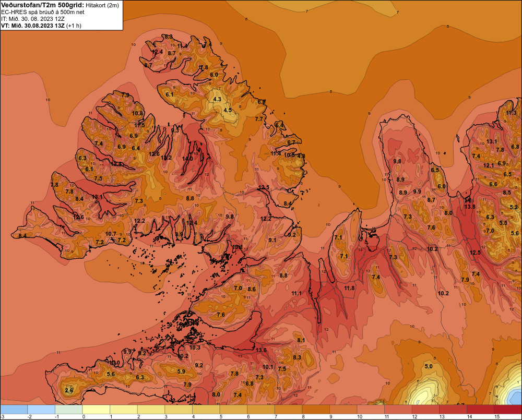Click the '(+1 h)' forecast offset text
This screenshot has height=420, width=522.
coord(74,26)
